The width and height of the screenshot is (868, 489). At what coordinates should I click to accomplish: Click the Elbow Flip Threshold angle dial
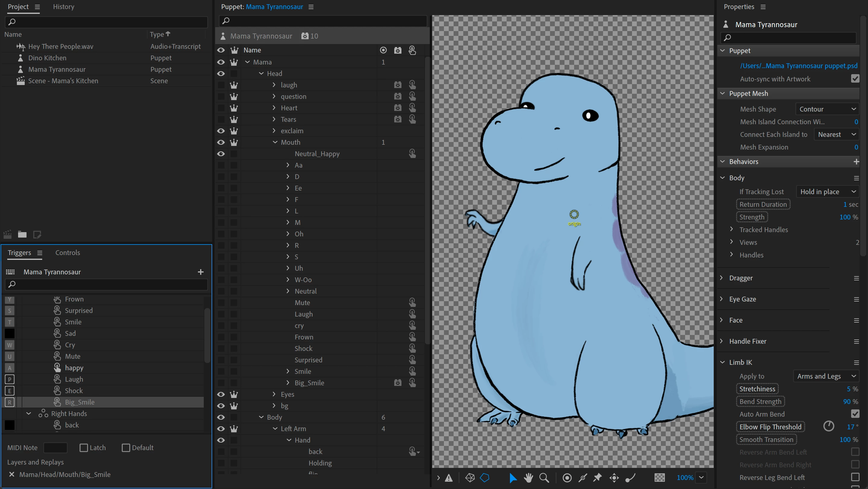click(x=828, y=427)
